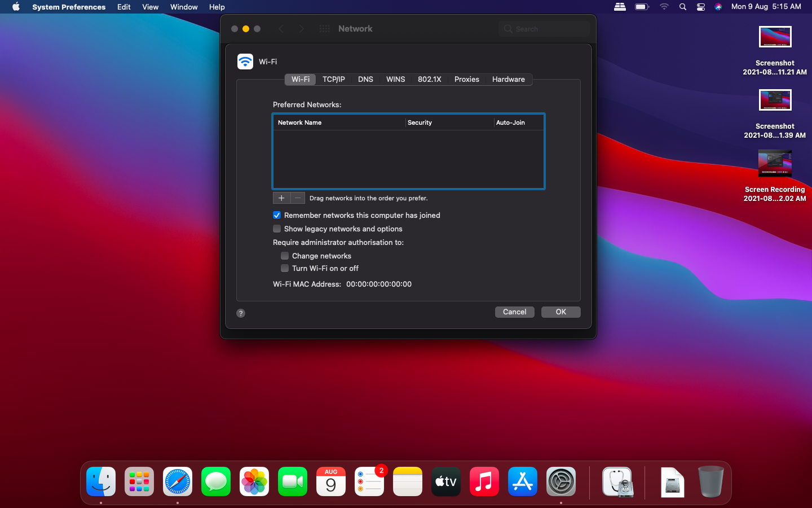Open Finder from the Dock
The image size is (812, 508).
click(101, 481)
